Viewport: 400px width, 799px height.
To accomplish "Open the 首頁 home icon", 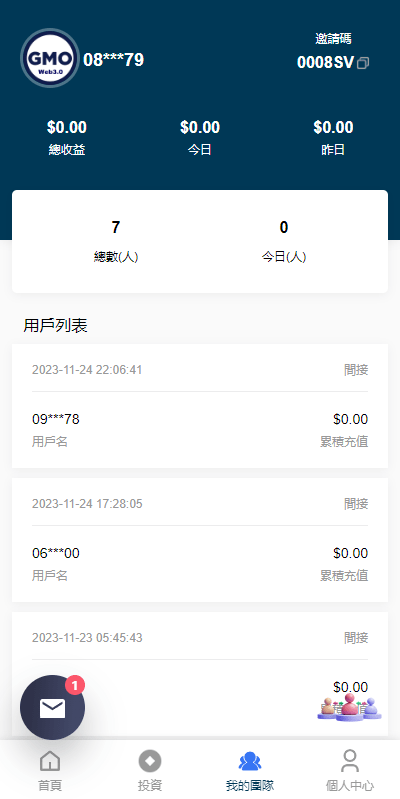I will click(x=50, y=761).
